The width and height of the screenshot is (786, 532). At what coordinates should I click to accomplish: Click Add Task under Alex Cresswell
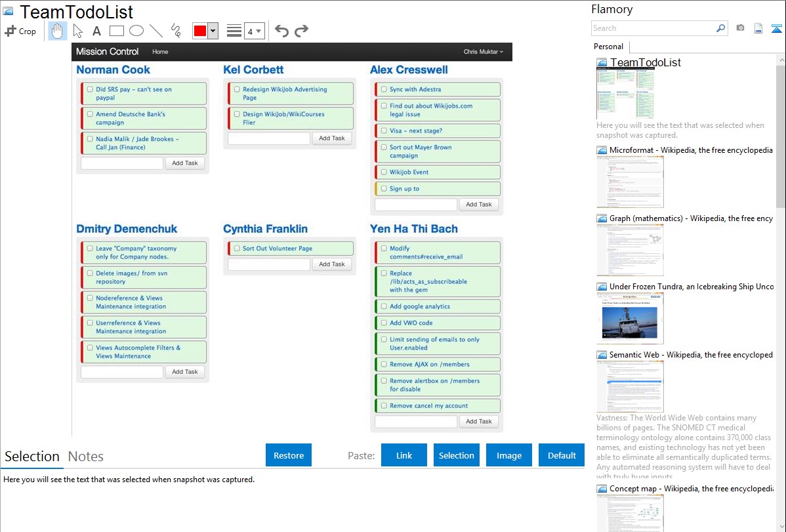(x=479, y=205)
